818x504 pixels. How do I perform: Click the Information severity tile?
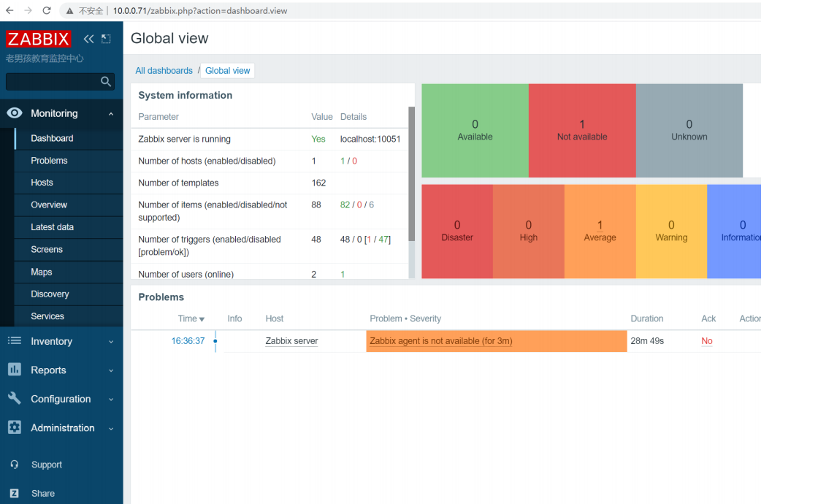point(734,231)
